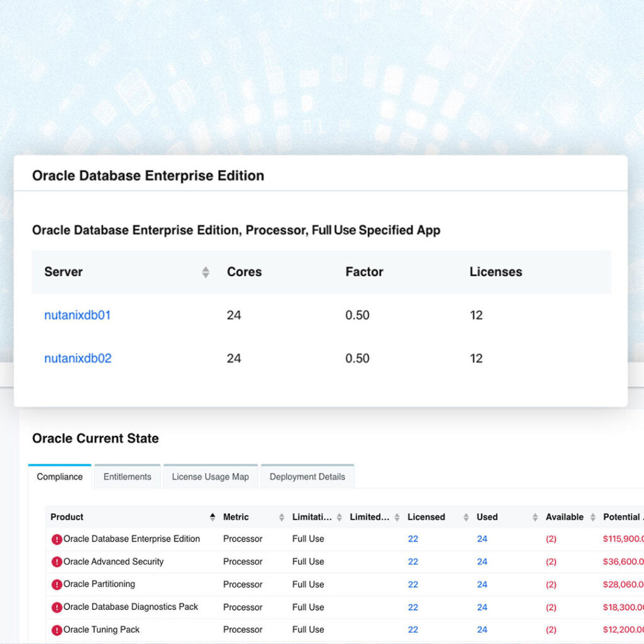Click the Factor value 0.50 for nutanixdb01
The image size is (644, 644).
coord(357,315)
